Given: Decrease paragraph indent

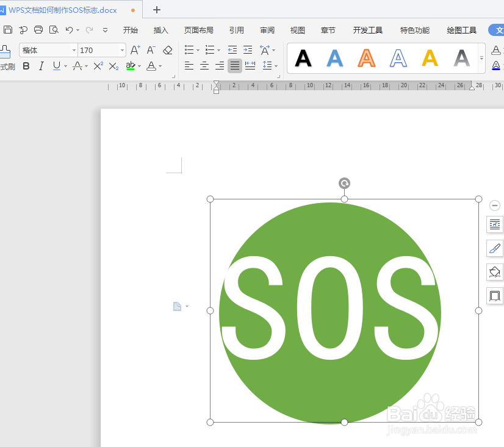Looking at the screenshot, I should click(x=232, y=50).
